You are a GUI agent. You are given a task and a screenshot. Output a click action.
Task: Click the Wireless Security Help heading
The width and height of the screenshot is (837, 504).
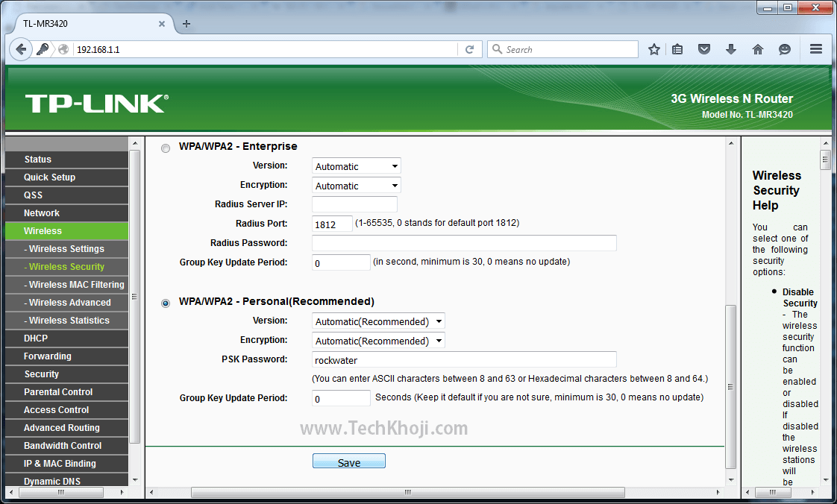point(777,190)
